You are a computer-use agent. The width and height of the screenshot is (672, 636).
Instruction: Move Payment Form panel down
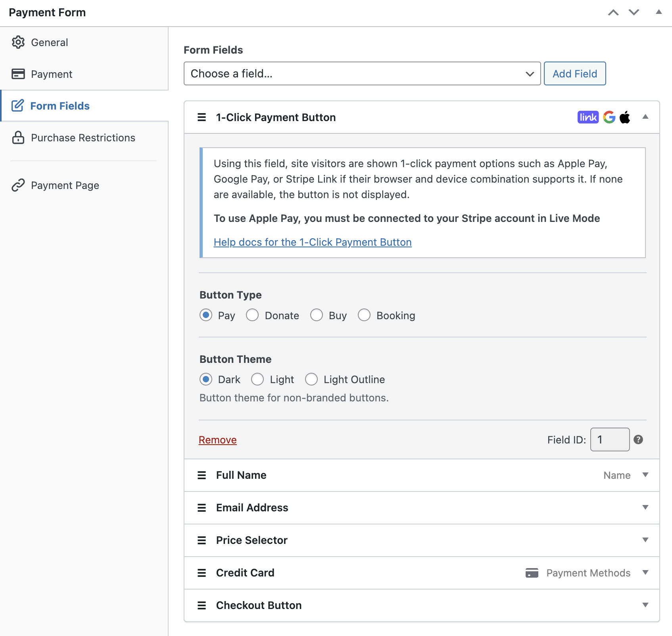pos(634,12)
